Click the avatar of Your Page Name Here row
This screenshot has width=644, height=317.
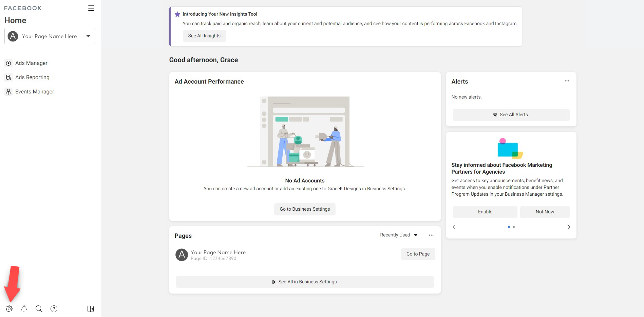pyautogui.click(x=182, y=254)
